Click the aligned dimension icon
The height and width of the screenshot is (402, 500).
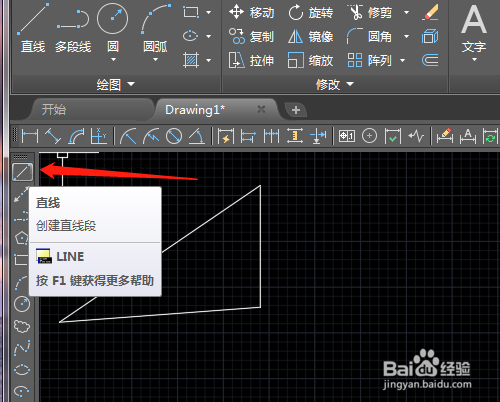(53, 136)
